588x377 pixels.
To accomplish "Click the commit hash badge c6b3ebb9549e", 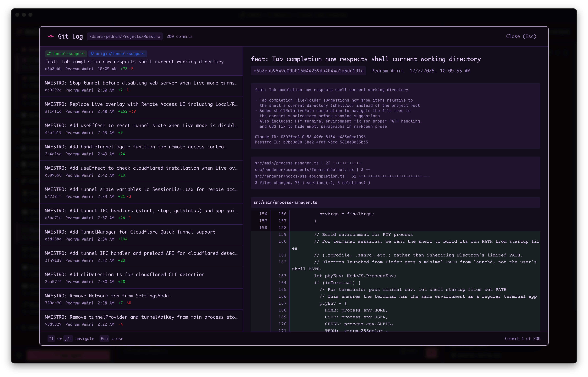I will click(308, 71).
